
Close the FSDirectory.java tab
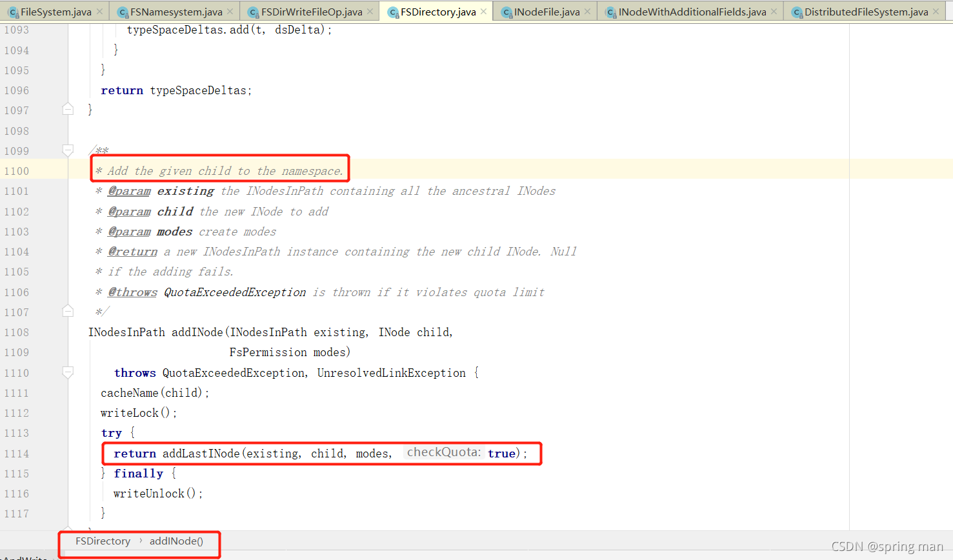pyautogui.click(x=484, y=12)
